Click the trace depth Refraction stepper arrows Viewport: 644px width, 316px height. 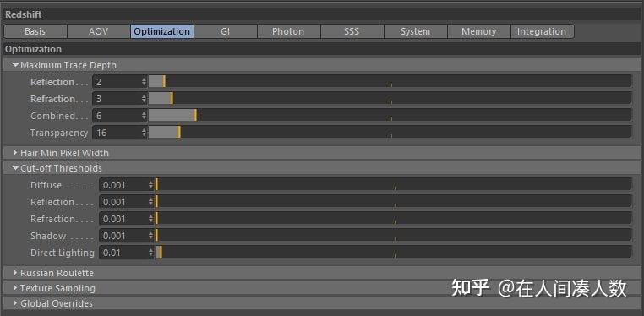coord(145,99)
